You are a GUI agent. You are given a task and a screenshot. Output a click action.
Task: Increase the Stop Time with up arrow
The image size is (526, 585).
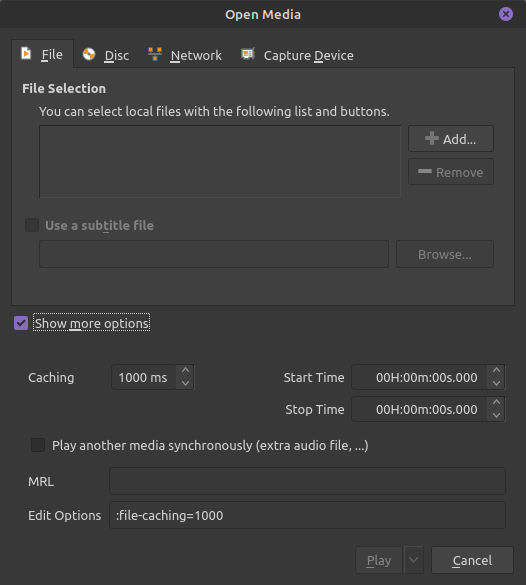click(496, 402)
